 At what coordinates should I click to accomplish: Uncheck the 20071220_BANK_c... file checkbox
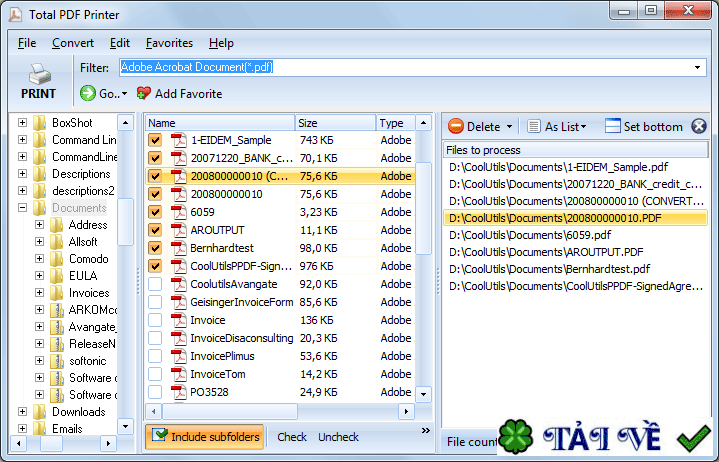(x=155, y=158)
